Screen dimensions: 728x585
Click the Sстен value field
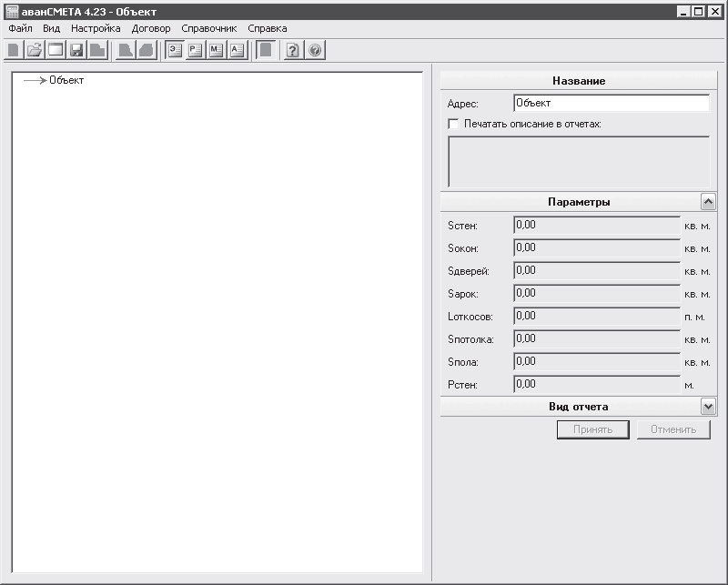(x=597, y=226)
